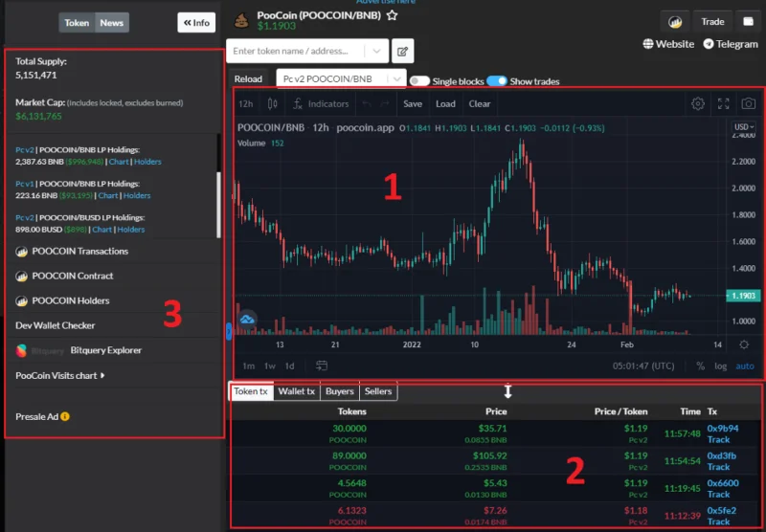Open price scale settings gear at chart corner

[x=744, y=344]
